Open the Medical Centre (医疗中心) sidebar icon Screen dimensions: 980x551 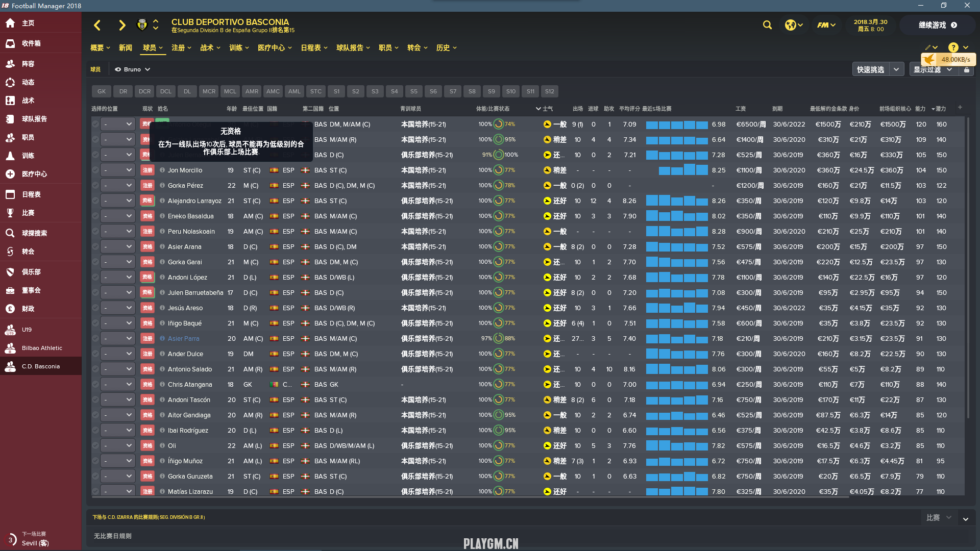[x=10, y=174]
